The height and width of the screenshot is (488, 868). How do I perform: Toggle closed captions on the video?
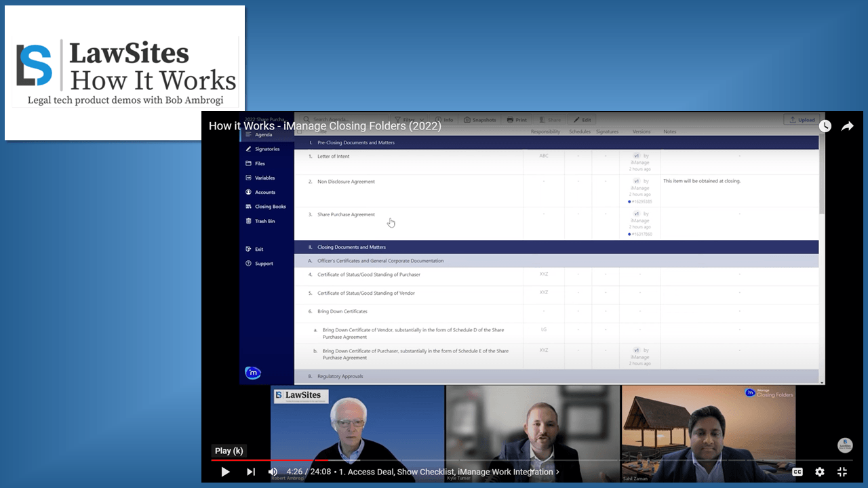pos(797,472)
